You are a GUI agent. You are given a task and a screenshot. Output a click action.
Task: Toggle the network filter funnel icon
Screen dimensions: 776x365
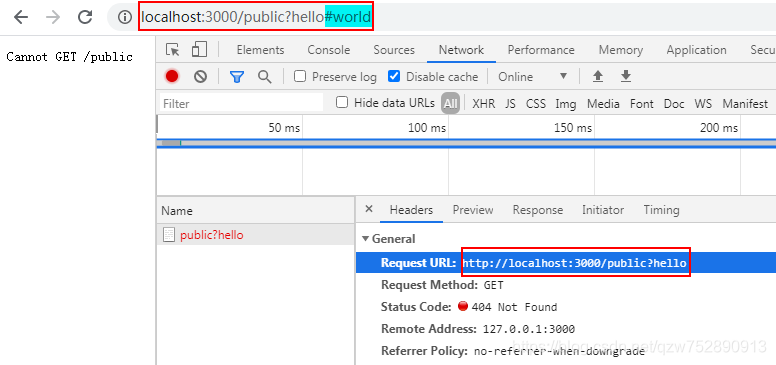pos(237,77)
